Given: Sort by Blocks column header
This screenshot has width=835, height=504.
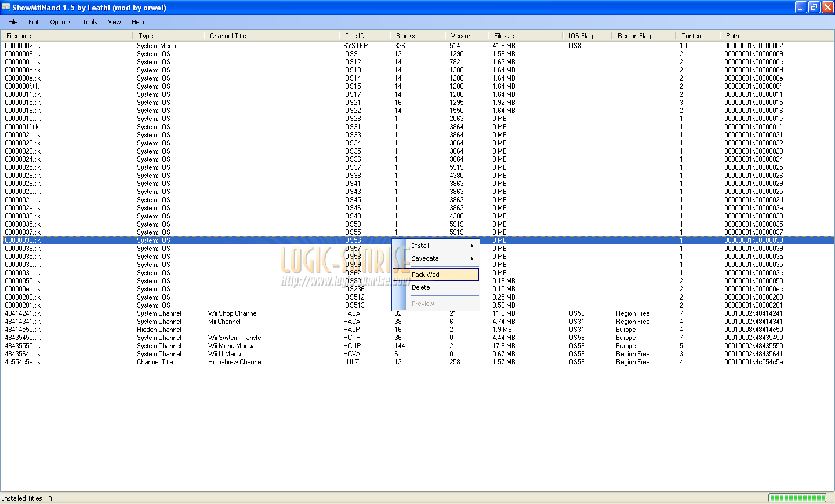Looking at the screenshot, I should coord(417,36).
